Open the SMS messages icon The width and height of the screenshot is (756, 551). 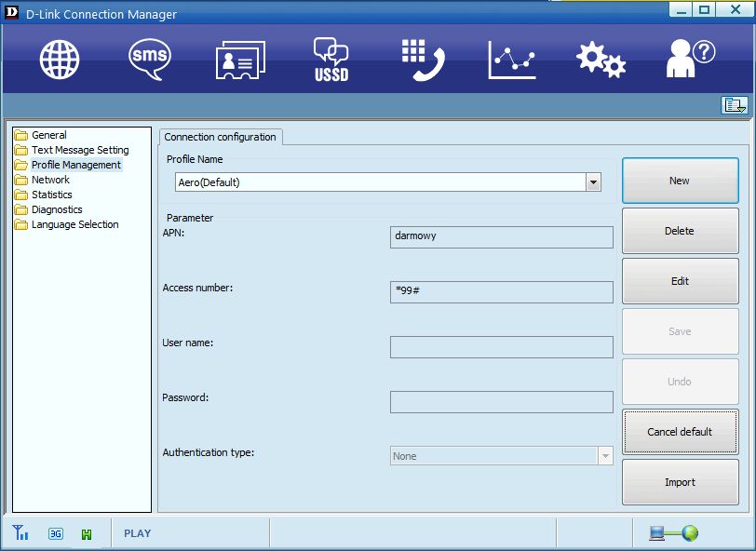(x=150, y=60)
